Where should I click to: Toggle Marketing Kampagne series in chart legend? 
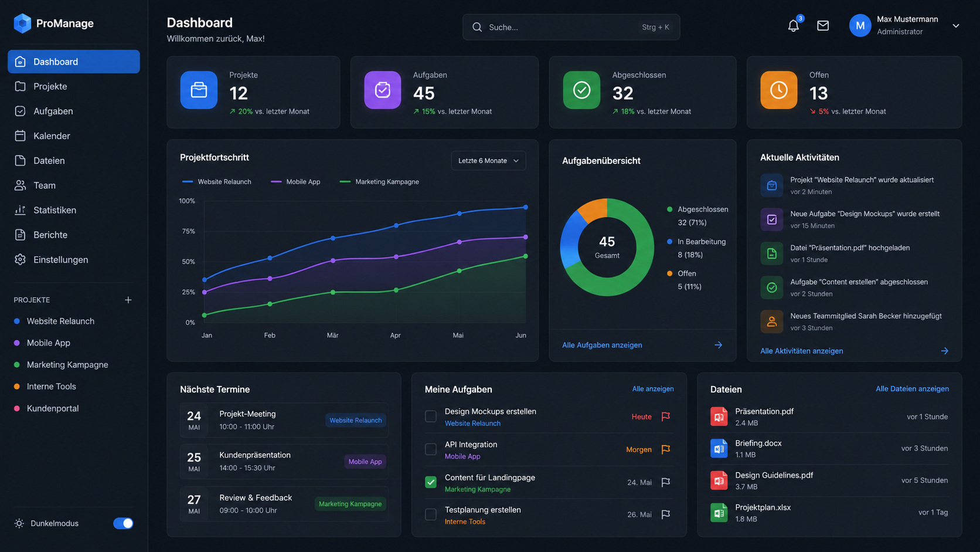tap(379, 182)
